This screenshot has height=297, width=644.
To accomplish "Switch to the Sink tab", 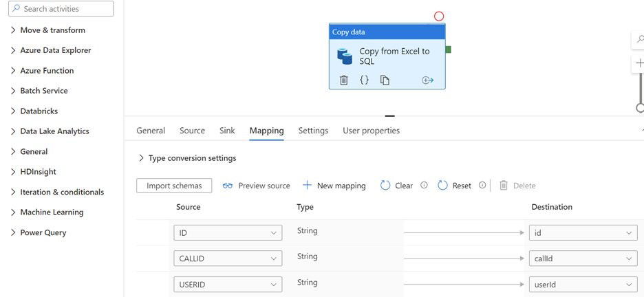I will [227, 131].
